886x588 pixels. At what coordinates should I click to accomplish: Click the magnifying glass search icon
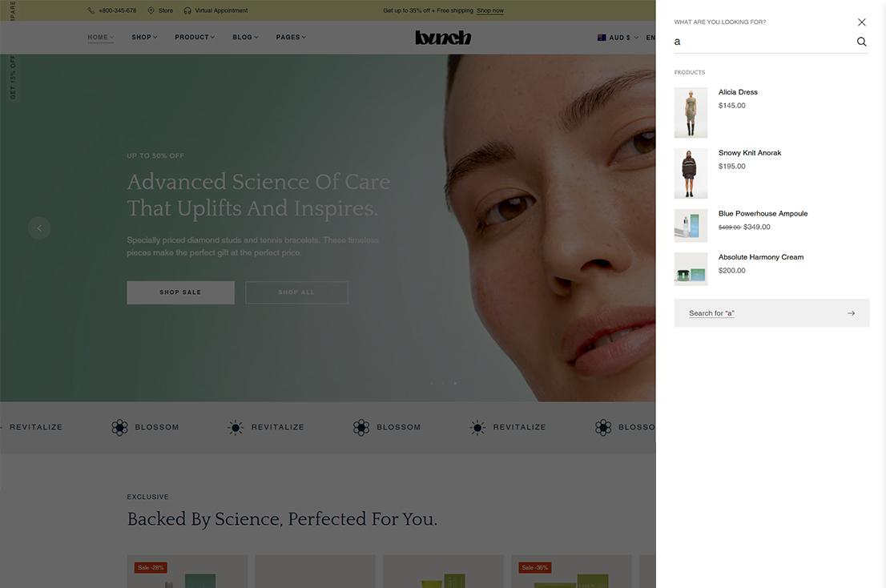coord(861,42)
